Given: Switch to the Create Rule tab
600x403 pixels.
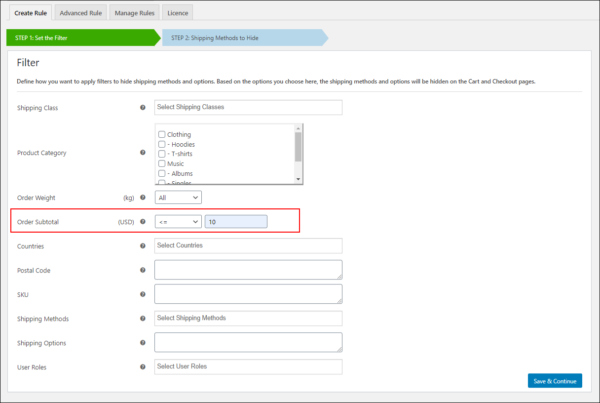Looking at the screenshot, I should point(31,13).
